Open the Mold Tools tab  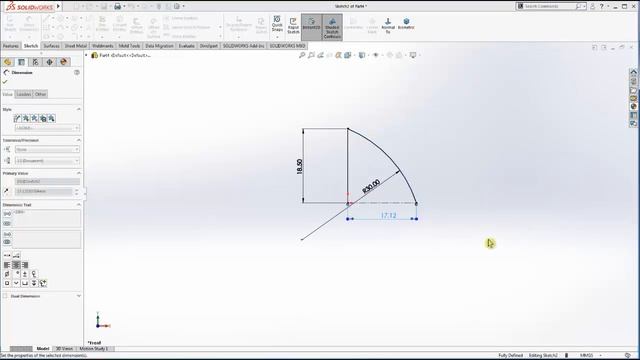129,46
